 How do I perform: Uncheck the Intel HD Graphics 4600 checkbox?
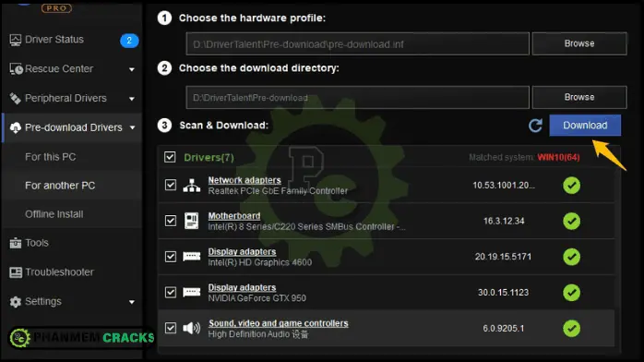(171, 257)
